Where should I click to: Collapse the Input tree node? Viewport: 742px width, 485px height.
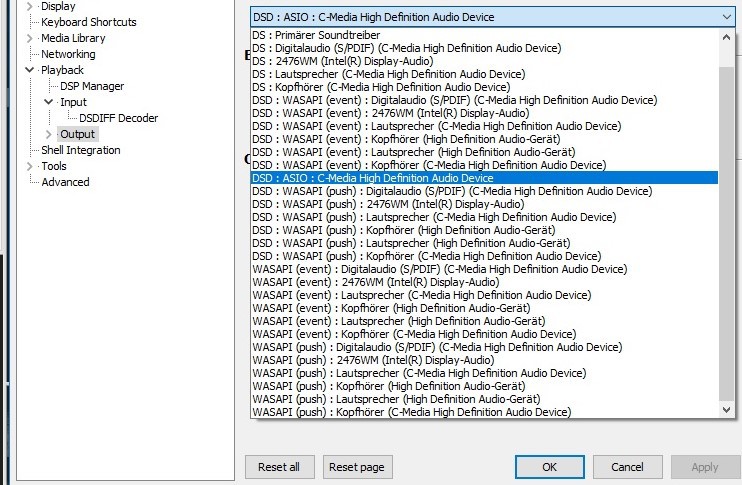(48, 102)
